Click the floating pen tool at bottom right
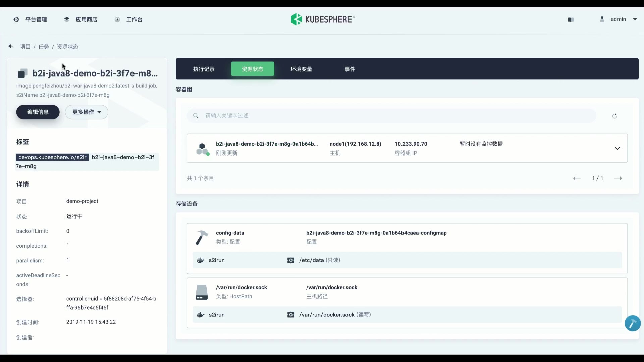The image size is (644, 362). coord(633,323)
